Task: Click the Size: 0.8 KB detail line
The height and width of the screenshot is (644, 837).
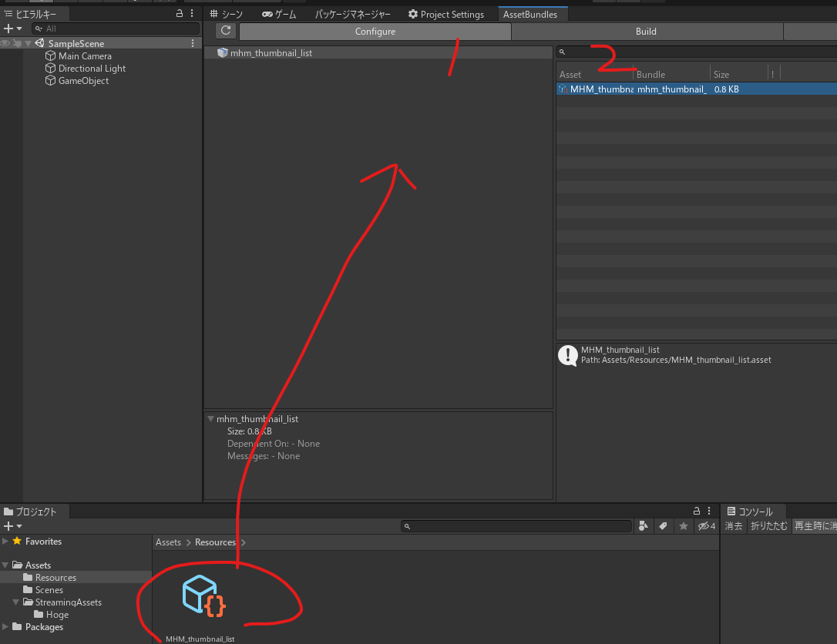Action: click(249, 431)
